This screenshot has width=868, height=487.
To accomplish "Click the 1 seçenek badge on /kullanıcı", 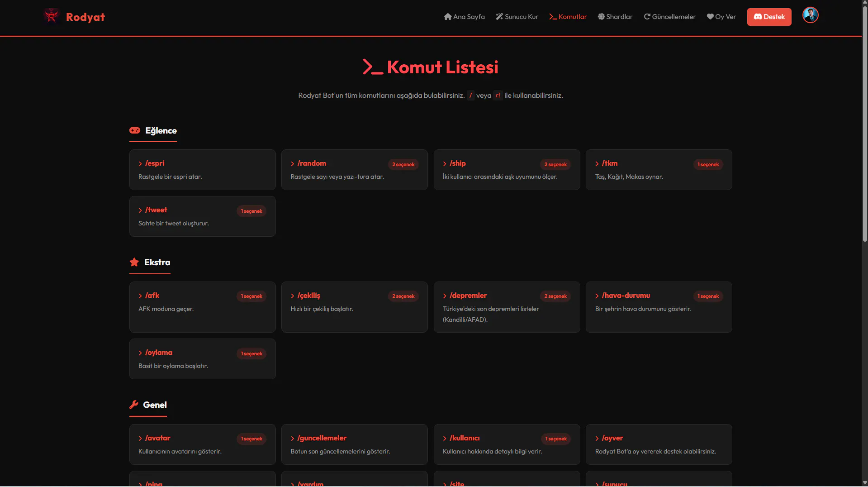I will [x=555, y=439].
